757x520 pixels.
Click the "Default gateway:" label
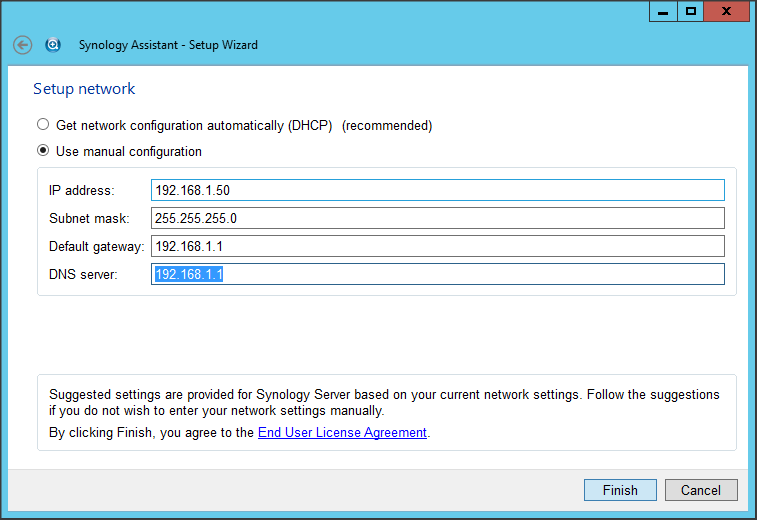tap(96, 246)
